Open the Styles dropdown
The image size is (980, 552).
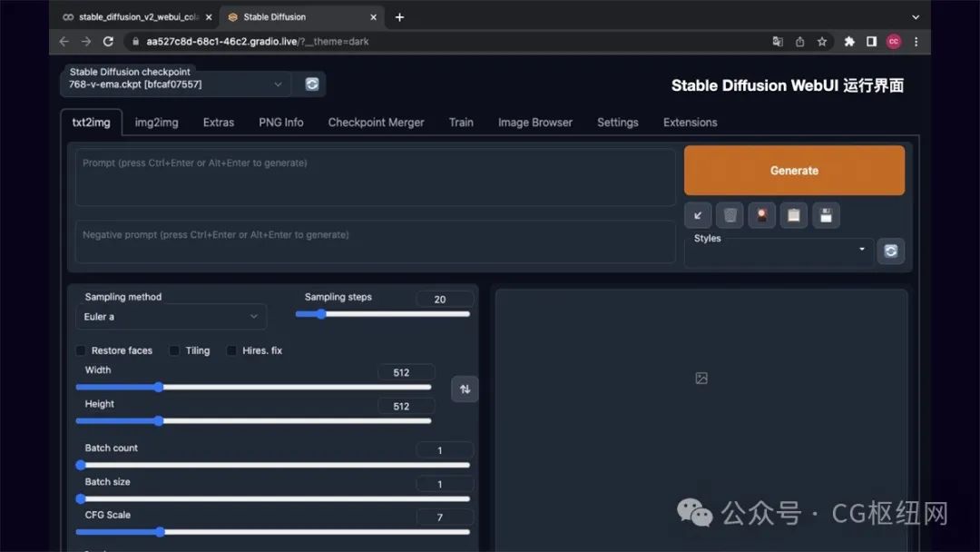click(x=779, y=250)
